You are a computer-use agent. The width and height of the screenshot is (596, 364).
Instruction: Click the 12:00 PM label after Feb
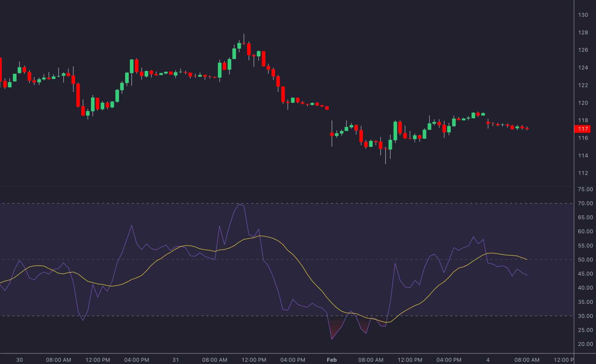410,360
